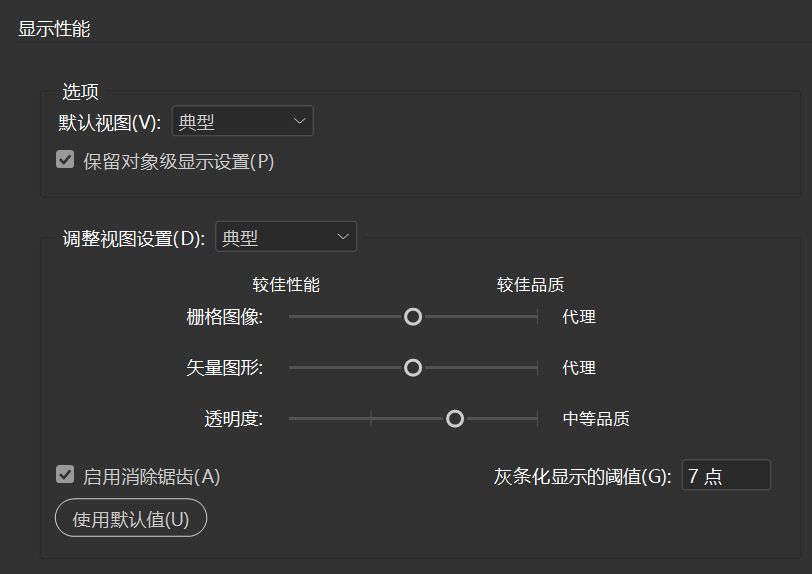Set 透明度 slider to far right end
This screenshot has height=574, width=812.
537,419
